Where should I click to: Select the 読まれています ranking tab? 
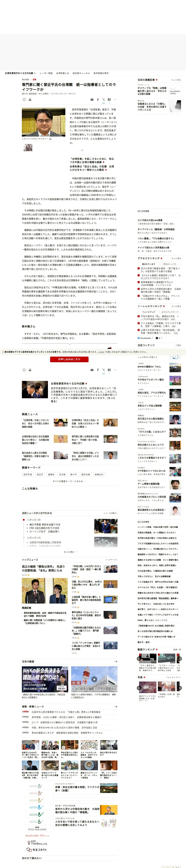pos(148,264)
